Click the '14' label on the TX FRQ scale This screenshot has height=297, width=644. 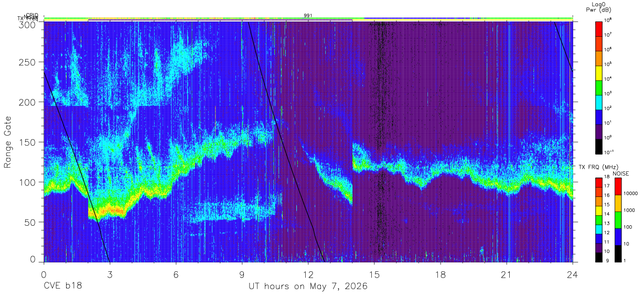607,214
